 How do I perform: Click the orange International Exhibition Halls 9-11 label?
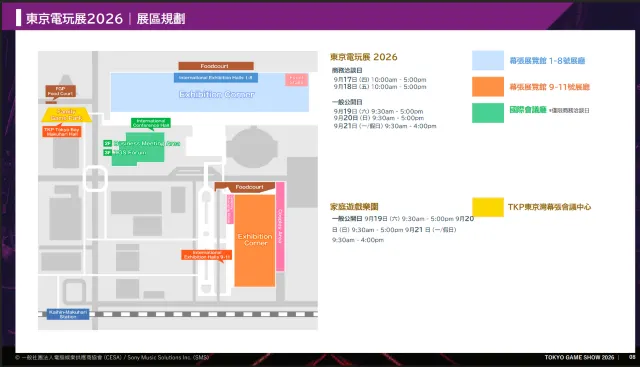click(x=207, y=255)
